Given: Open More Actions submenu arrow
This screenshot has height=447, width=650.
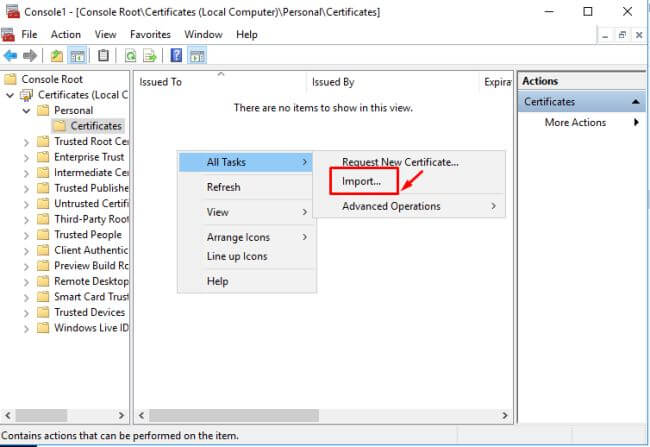Looking at the screenshot, I should 636,122.
